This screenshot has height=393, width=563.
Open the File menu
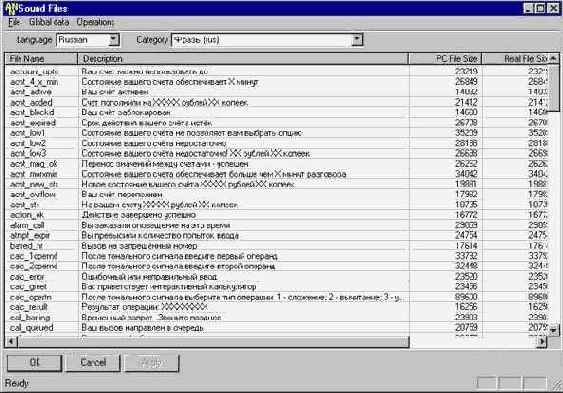14,22
